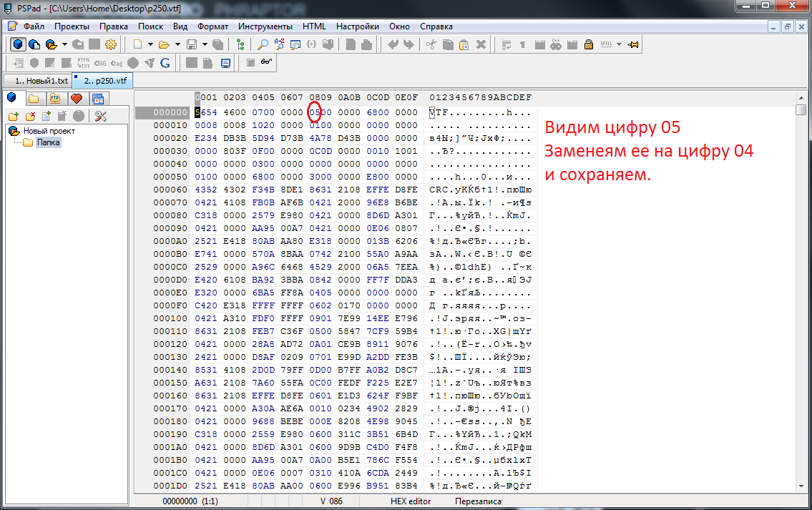Paste from clipboard using toolbar icon
This screenshot has width=812, height=510.
(464, 44)
